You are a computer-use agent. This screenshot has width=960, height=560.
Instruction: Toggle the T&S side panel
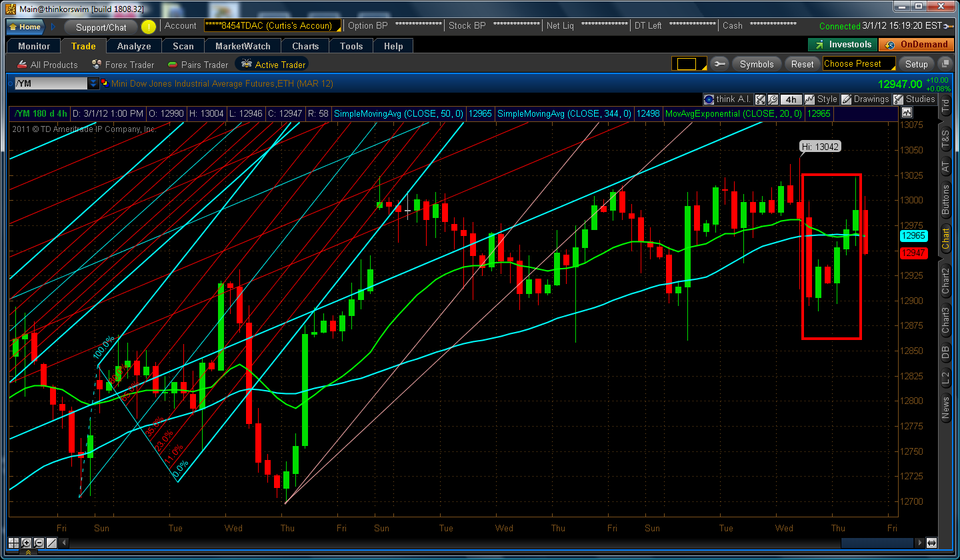tap(945, 137)
